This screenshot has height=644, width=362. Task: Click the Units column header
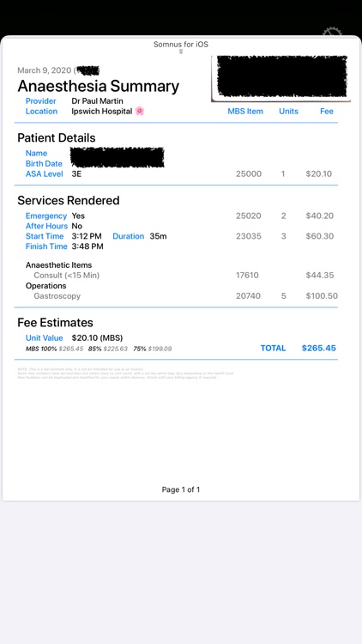point(288,112)
